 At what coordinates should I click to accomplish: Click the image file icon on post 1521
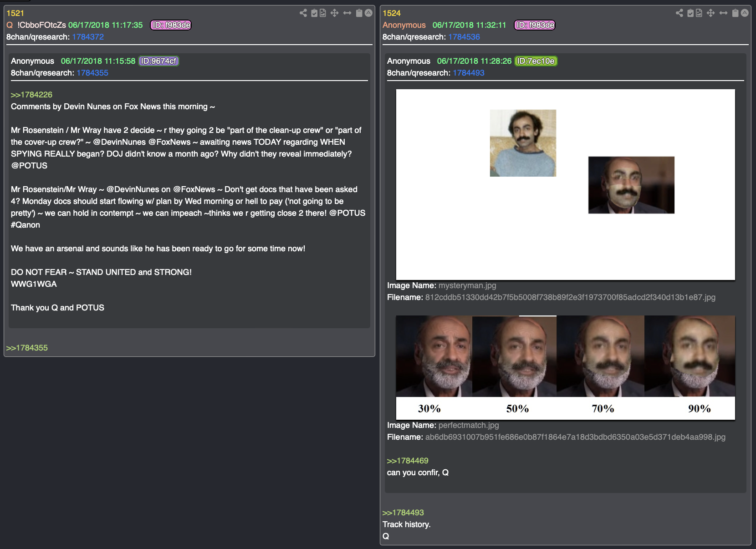coord(323,13)
